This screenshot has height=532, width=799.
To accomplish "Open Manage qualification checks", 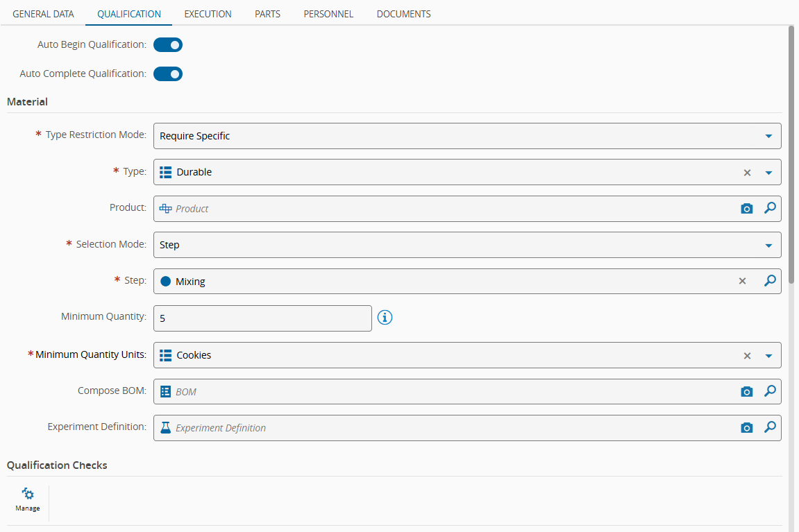I will point(28,499).
